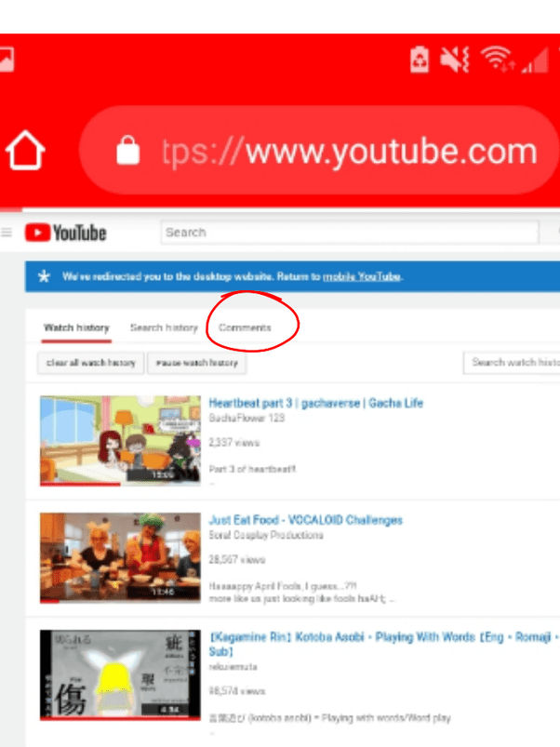Open the Heartbeat part 3 video thumbnail
Image resolution: width=560 pixels, height=747 pixels.
click(120, 441)
